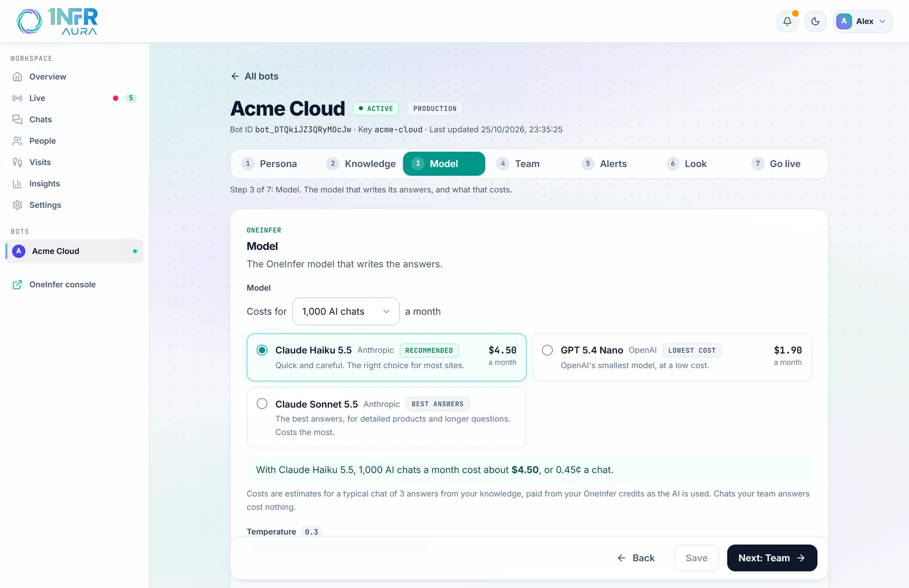Switch to the Model step tab
This screenshot has height=588, width=909.
[444, 164]
